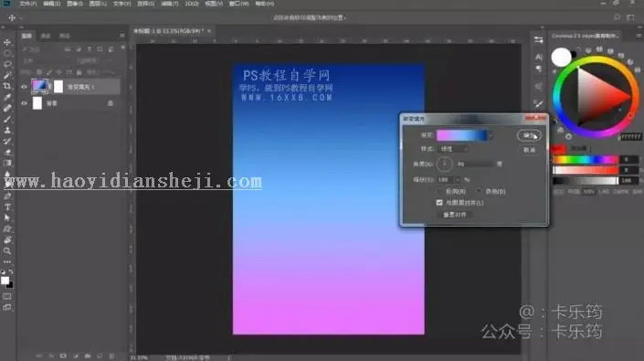Swap foreground and background colors arrow
Image resolution: width=644 pixels, height=361 pixels.
tap(11, 271)
